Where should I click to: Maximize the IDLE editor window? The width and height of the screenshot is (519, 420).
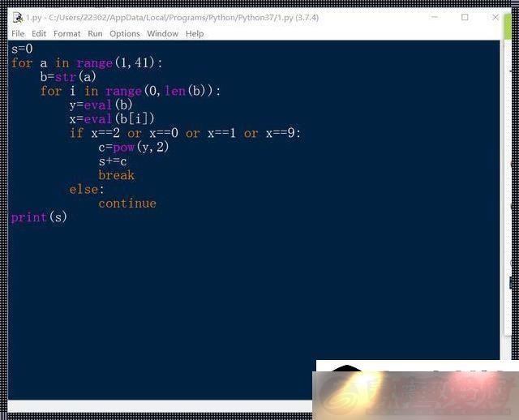[x=465, y=17]
